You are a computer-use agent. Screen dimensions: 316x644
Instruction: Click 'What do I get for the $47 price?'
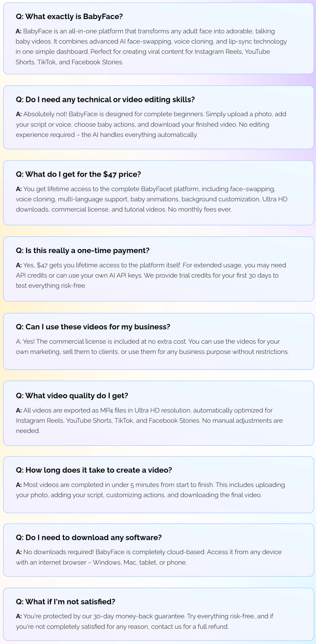[x=78, y=174]
